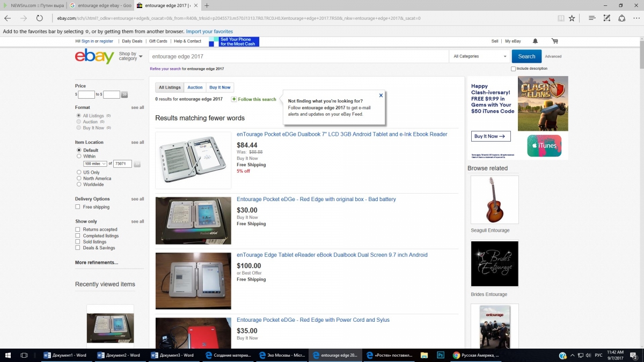Switch to the All Listings tab

click(x=170, y=87)
